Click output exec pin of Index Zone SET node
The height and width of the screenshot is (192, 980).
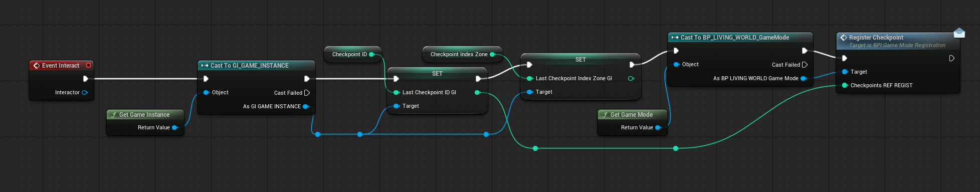pyautogui.click(x=632, y=65)
